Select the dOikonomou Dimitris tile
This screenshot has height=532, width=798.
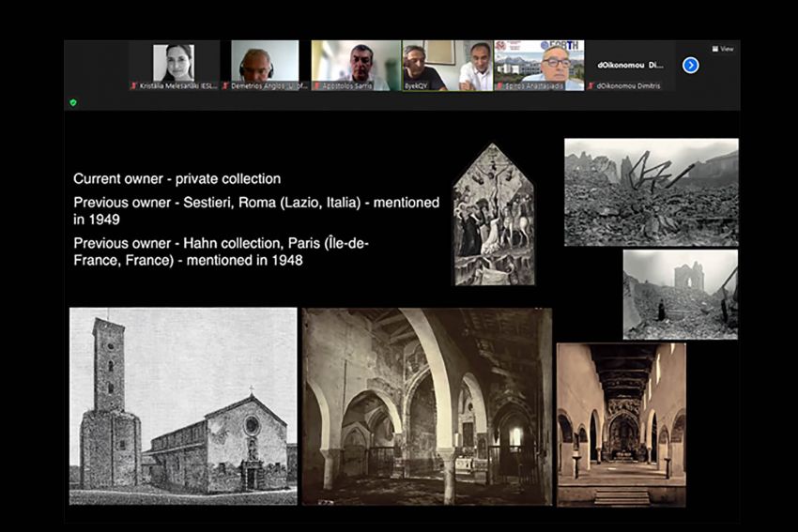(631, 66)
